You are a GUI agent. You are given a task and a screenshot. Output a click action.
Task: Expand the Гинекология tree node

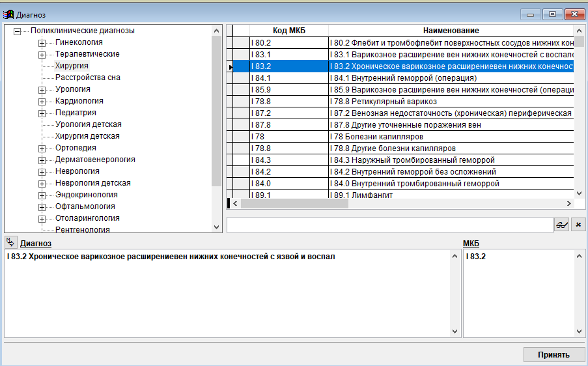(42, 42)
